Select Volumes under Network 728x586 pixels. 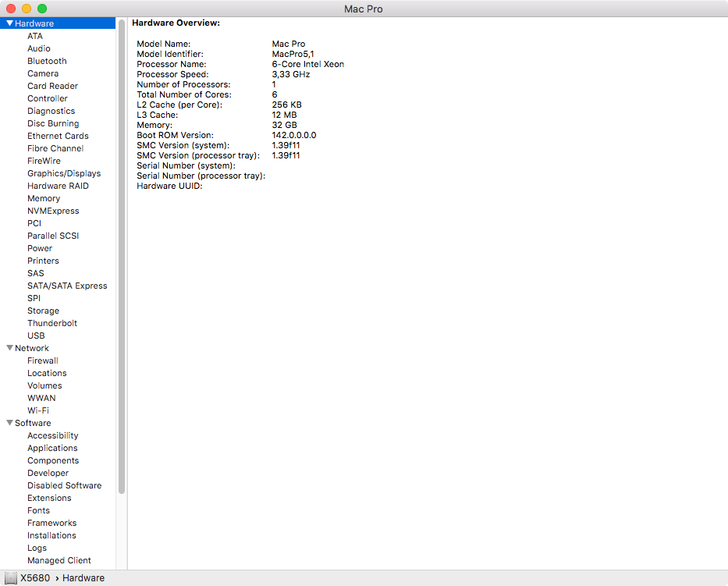[x=44, y=386]
